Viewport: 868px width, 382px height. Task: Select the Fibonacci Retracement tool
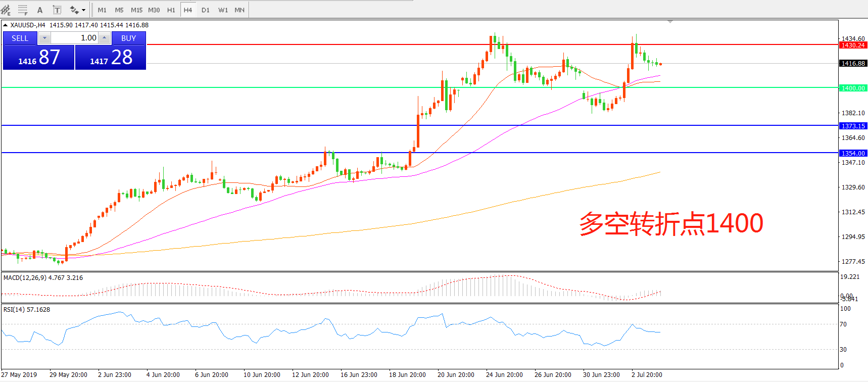23,10
